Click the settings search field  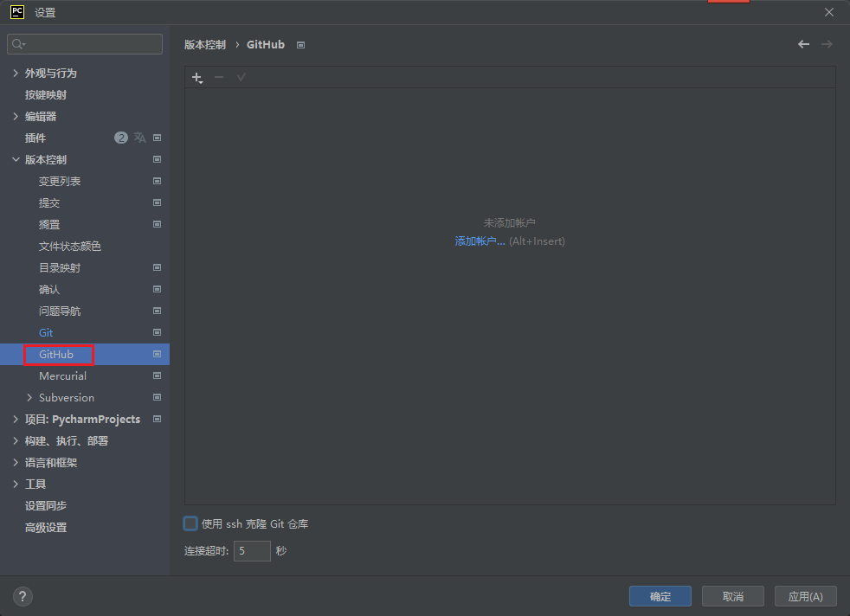[85, 44]
